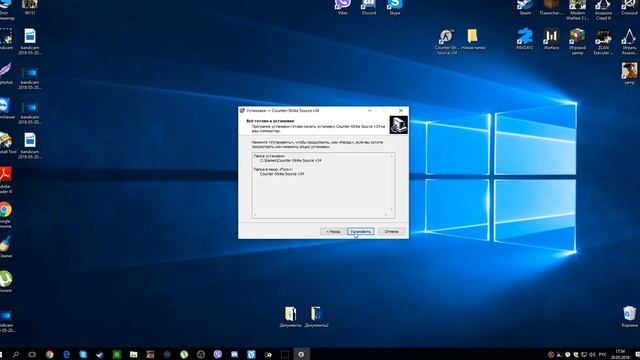Select the Документы2 folder on desktop
The height and width of the screenshot is (360, 640).
click(316, 317)
